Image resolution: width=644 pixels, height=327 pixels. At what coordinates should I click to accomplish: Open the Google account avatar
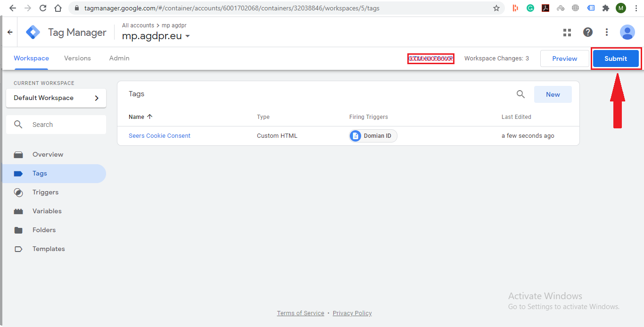coord(627,32)
